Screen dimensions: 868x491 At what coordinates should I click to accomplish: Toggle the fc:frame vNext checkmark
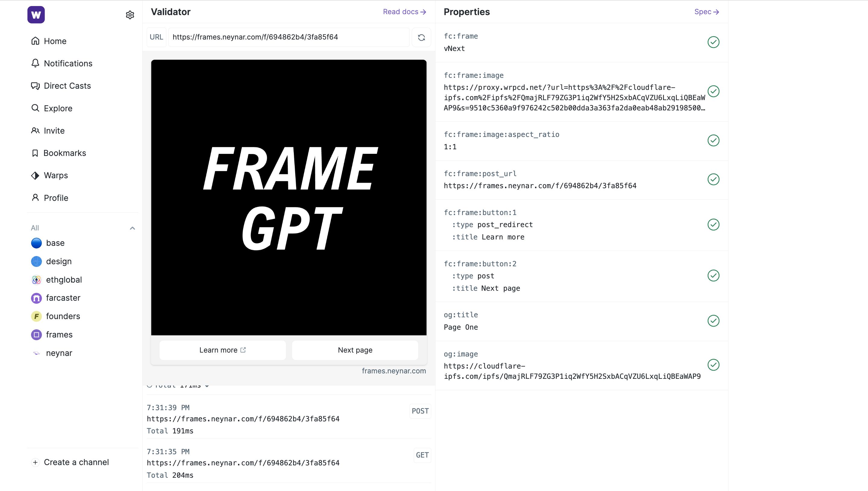713,42
